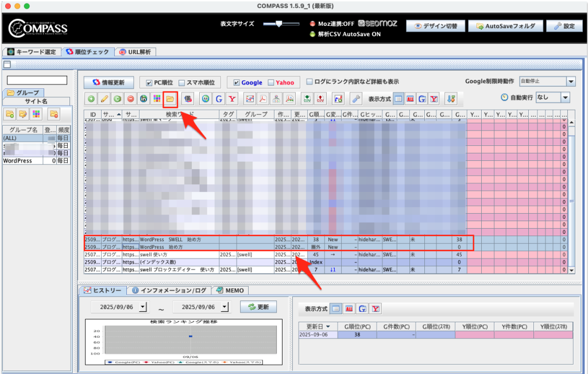Screen dimensions: 588x374
Task: Click the 情報更新 button
Action: point(109,83)
